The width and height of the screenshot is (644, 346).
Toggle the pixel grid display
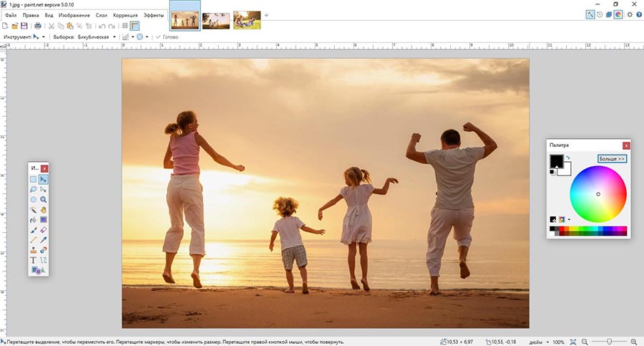125,26
